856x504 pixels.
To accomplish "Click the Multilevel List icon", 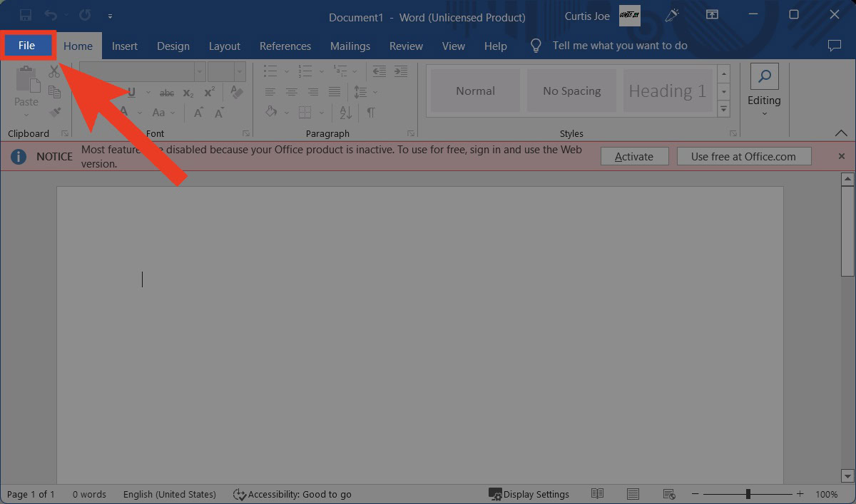I will [x=340, y=71].
